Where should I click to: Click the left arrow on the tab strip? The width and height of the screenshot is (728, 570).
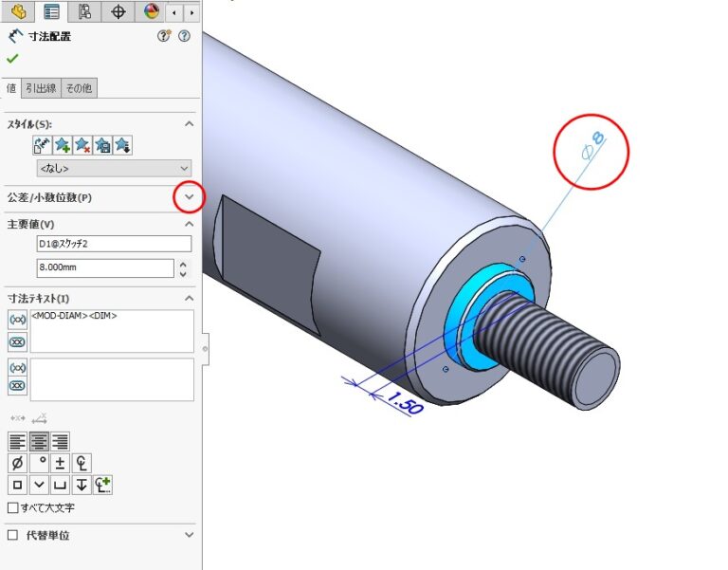(x=174, y=13)
